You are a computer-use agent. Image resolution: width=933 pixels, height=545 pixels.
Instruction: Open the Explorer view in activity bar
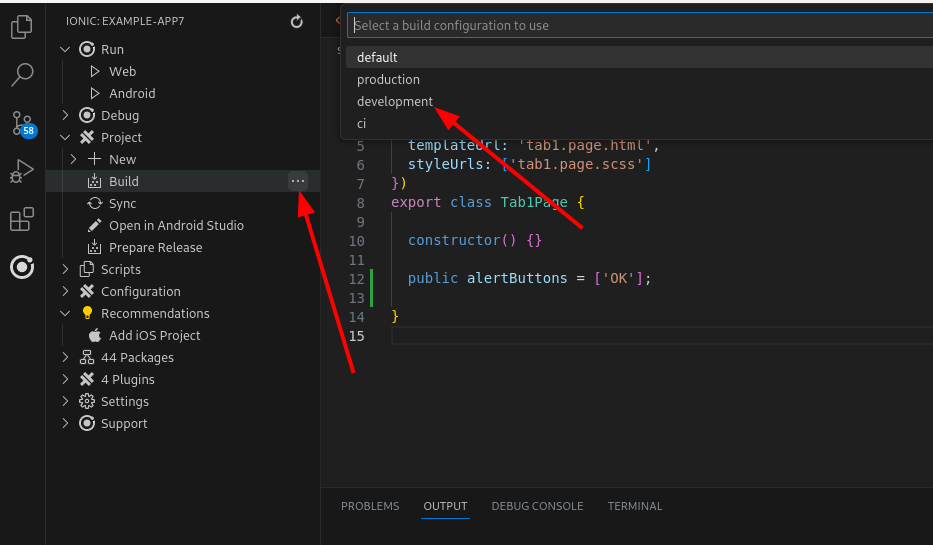[21, 27]
